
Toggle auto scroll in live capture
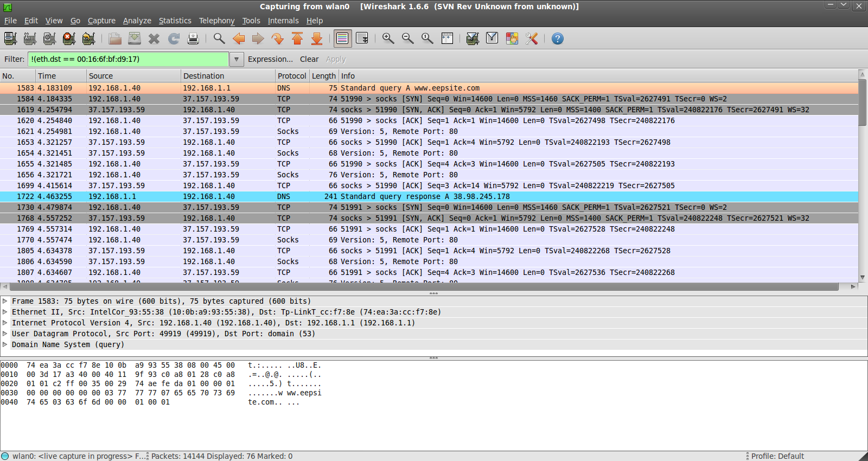point(362,39)
